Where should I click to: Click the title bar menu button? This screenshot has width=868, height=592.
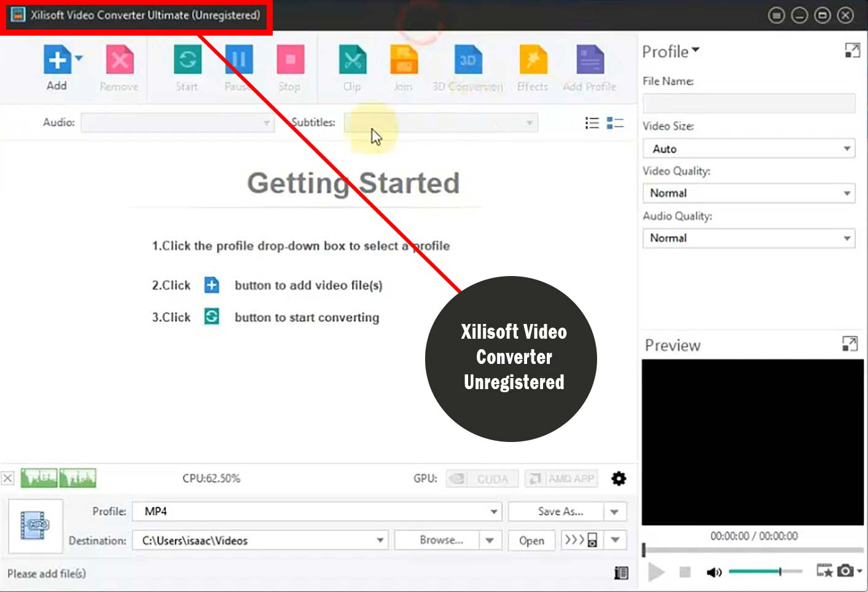pos(776,15)
